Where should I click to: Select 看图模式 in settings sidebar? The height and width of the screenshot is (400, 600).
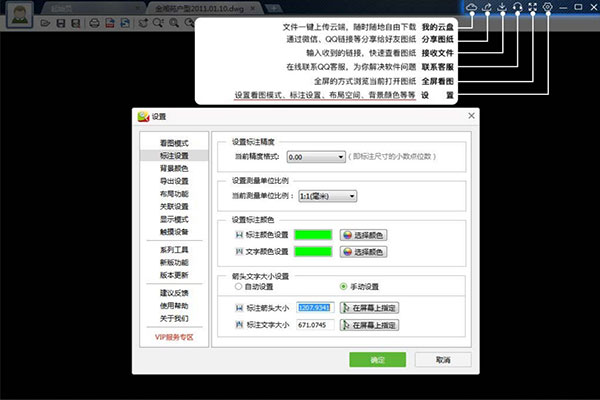(x=174, y=143)
